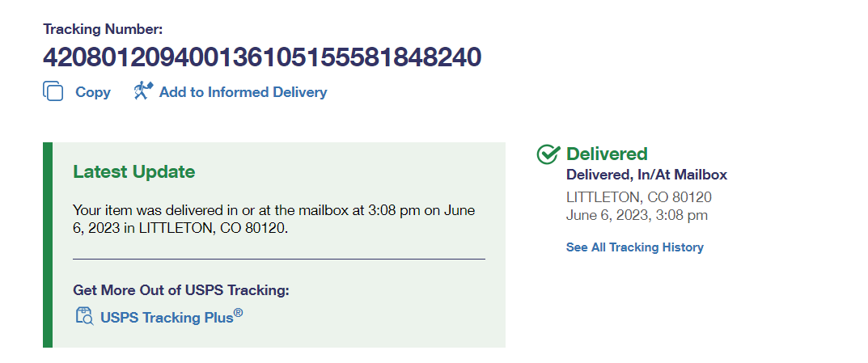This screenshot has height=363, width=868.
Task: Click the Delivered, In/At Mailbox status line
Action: (646, 175)
